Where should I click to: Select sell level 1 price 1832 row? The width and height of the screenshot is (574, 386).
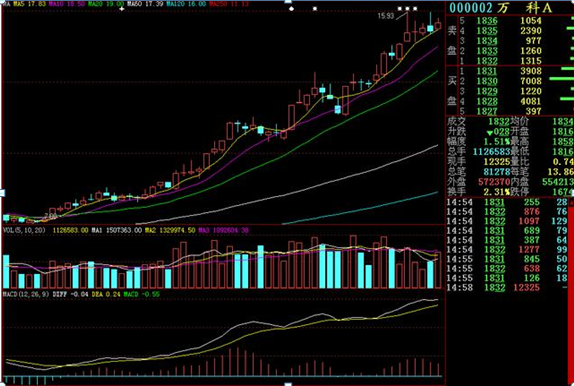tap(510, 61)
